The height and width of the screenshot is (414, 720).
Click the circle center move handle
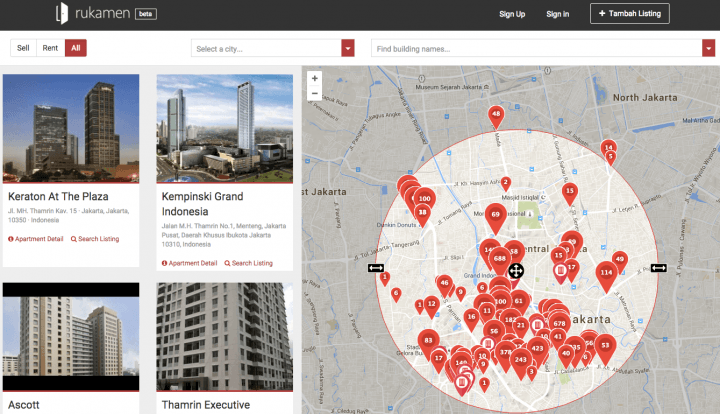[x=516, y=271]
